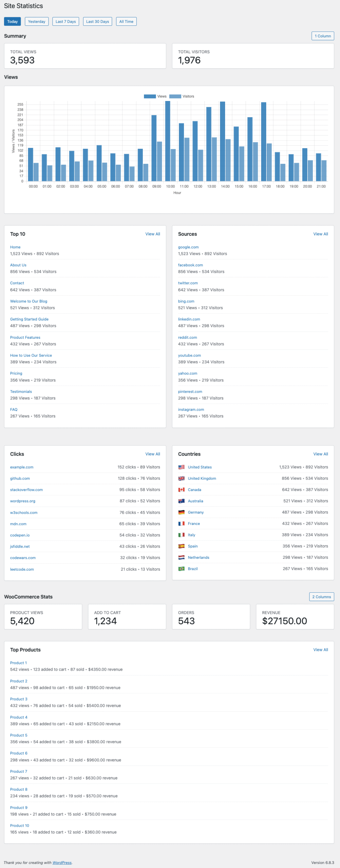This screenshot has width=340, height=868.
Task: Click the Canada flag icon
Action: (182, 490)
